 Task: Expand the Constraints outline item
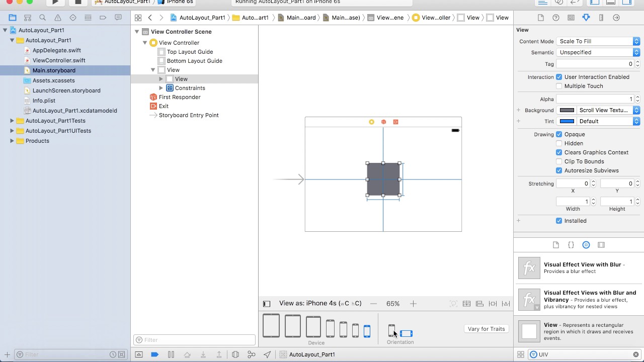161,88
